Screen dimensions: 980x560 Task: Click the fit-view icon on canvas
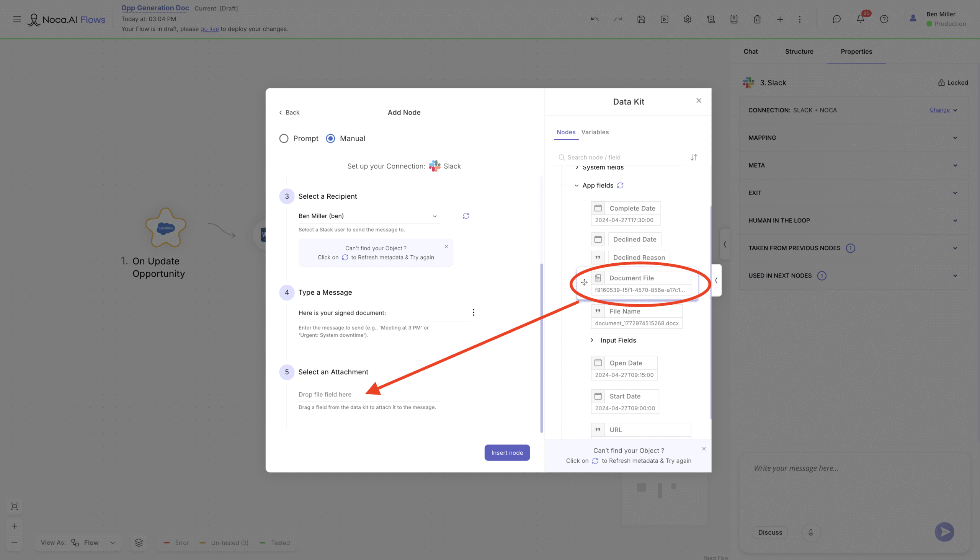pyautogui.click(x=15, y=506)
